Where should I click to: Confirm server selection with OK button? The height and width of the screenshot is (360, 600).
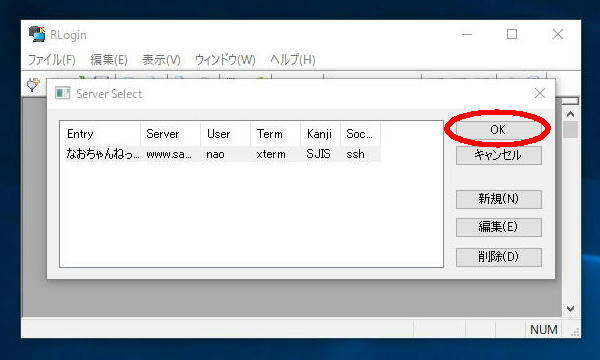[498, 129]
